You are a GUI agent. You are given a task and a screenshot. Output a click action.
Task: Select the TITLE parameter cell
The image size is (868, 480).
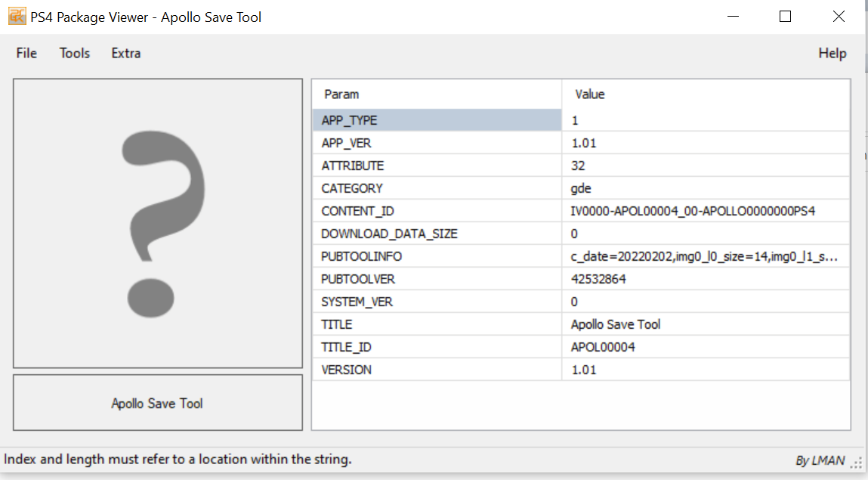pos(437,324)
